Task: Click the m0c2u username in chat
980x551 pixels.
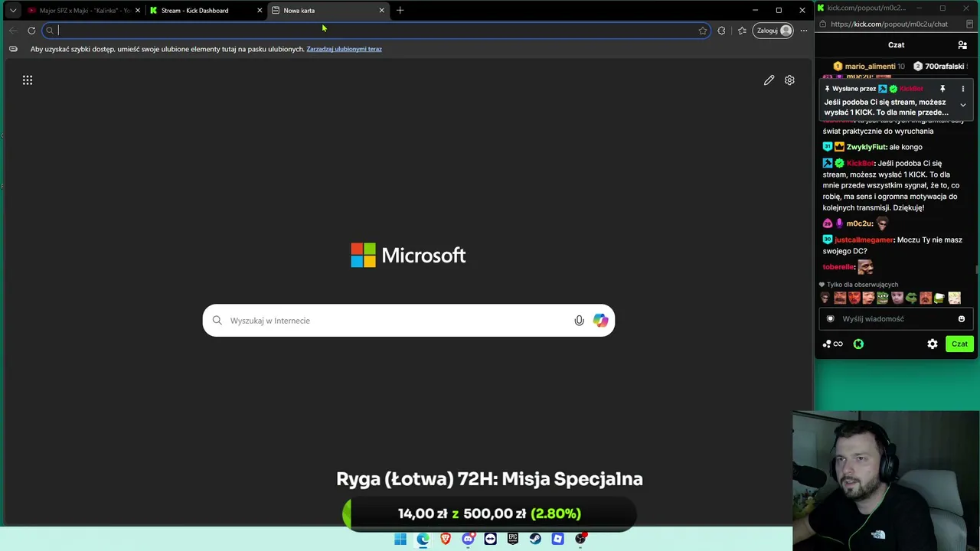Action: click(859, 223)
